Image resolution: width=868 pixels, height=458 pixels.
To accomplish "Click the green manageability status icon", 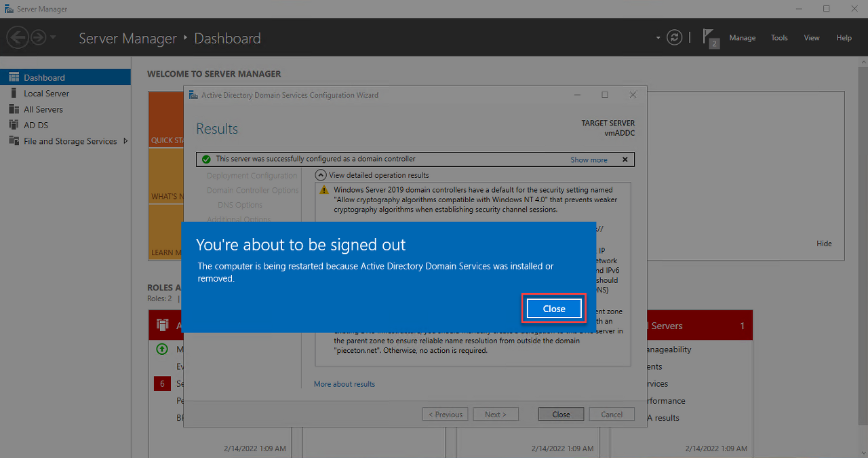I will coord(162,349).
